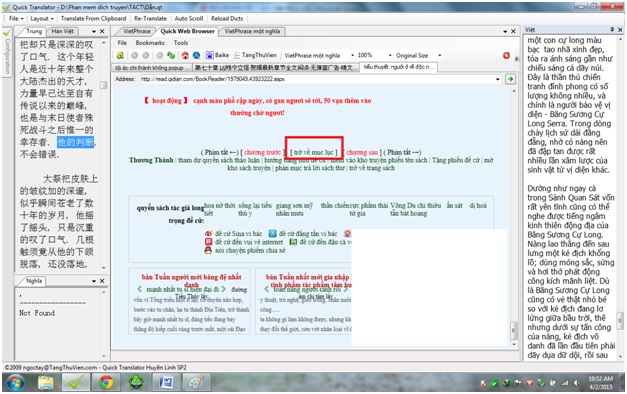Open the address bar history dropdown

point(497,79)
